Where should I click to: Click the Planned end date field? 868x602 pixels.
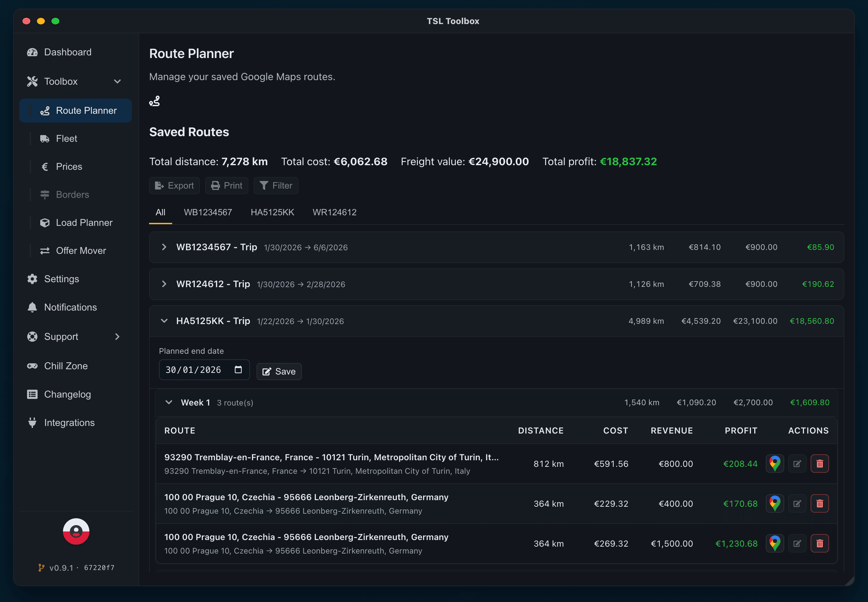click(x=204, y=370)
